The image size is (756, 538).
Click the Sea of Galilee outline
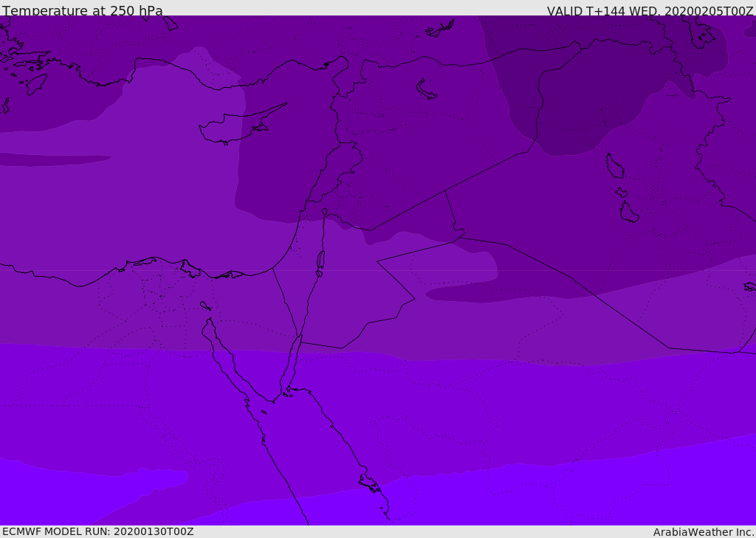point(325,212)
